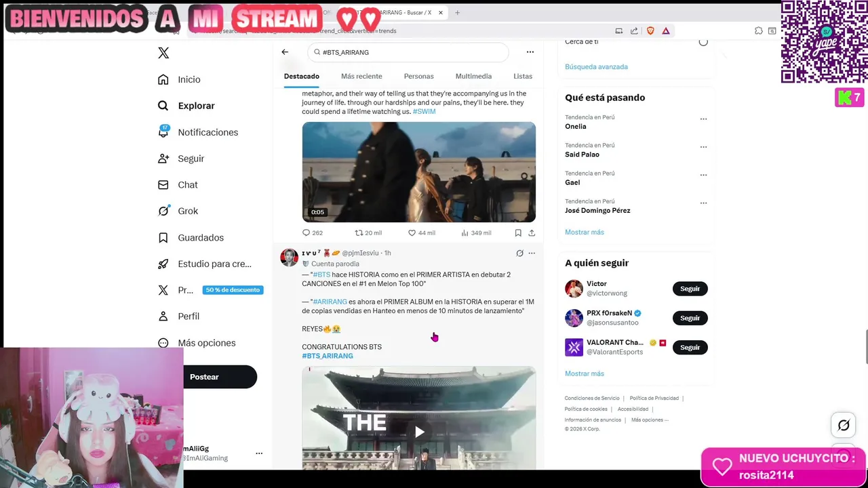Open Búsqueda avanzada link
The image size is (868, 488).
596,66
